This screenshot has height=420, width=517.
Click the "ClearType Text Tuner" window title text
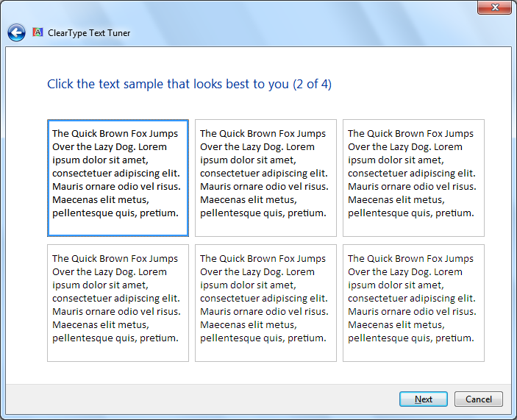click(89, 33)
